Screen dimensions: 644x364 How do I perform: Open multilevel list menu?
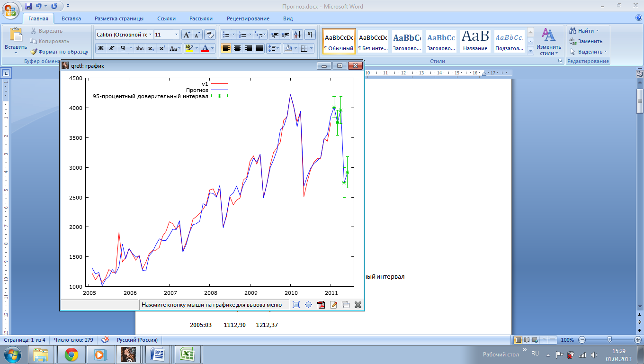(260, 35)
